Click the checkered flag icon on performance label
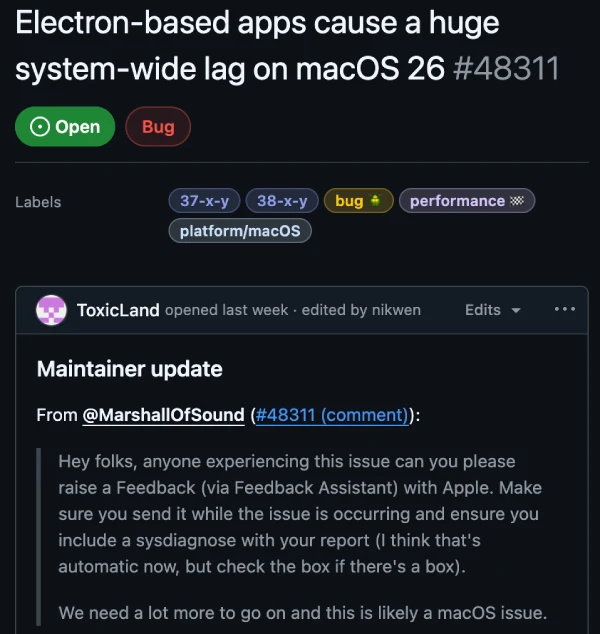Viewport: 600px width, 634px height. click(x=517, y=200)
